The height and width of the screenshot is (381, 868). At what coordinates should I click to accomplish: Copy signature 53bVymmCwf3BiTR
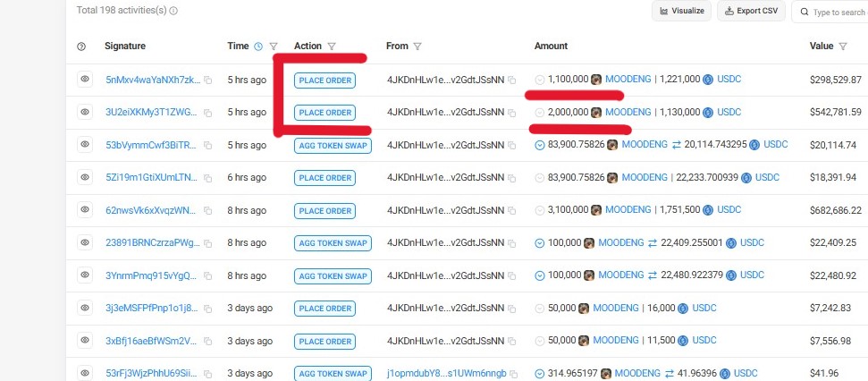[208, 145]
